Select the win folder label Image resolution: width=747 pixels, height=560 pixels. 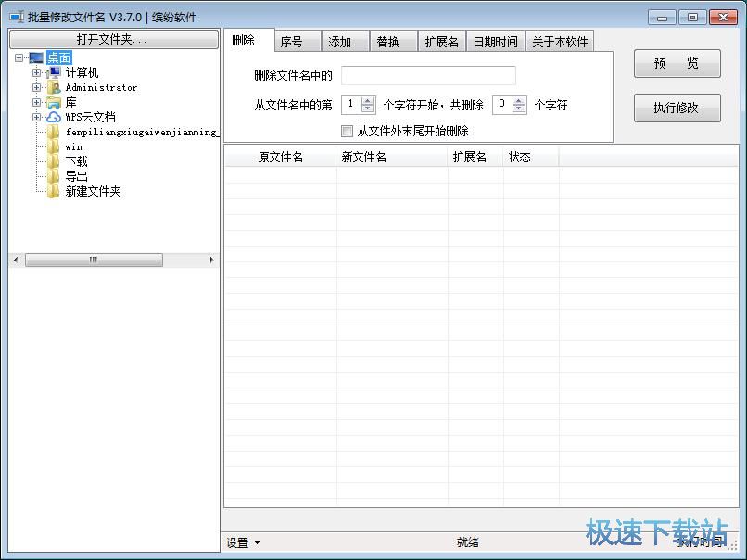click(74, 146)
